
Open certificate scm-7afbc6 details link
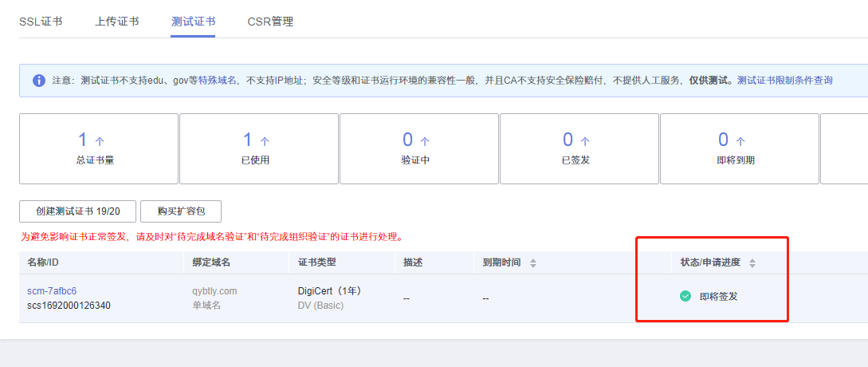[x=52, y=291]
